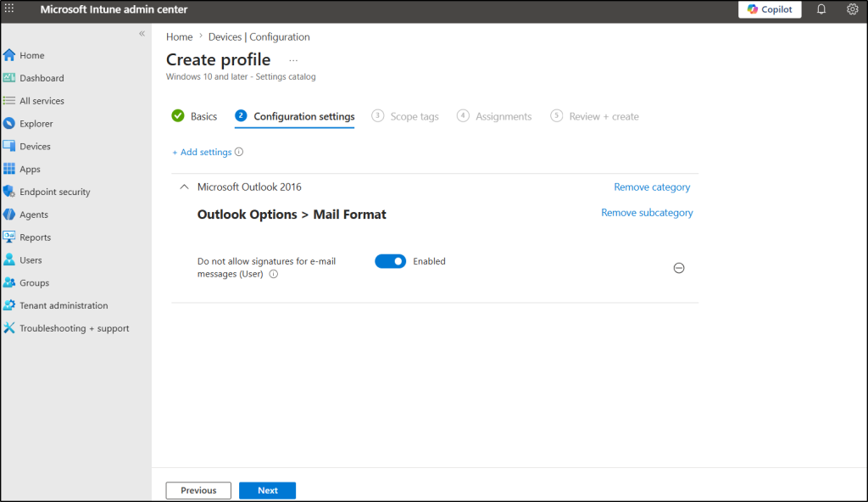Click the Devices icon in the sidebar
Viewport: 868px width, 502px height.
pos(9,146)
